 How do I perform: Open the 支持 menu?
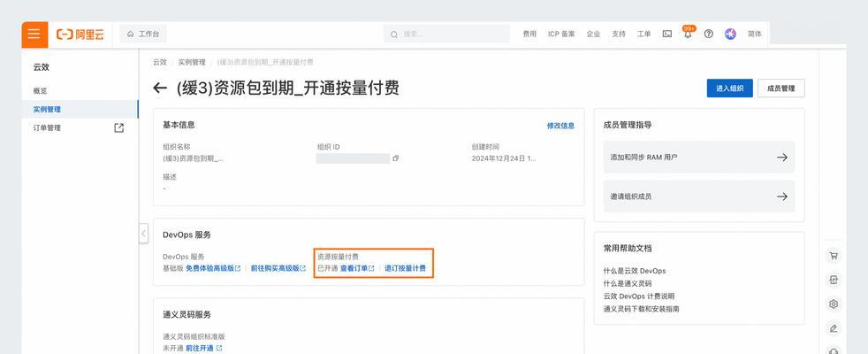tap(619, 34)
